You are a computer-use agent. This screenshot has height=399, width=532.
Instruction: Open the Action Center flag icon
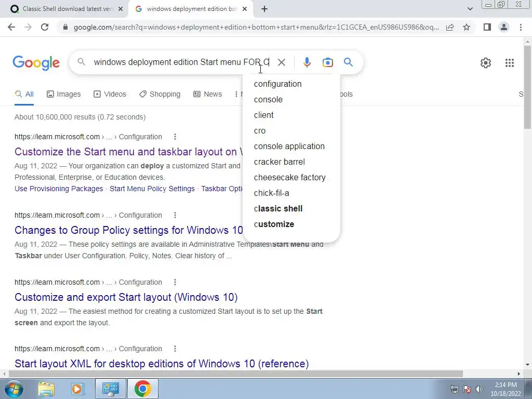(x=467, y=389)
